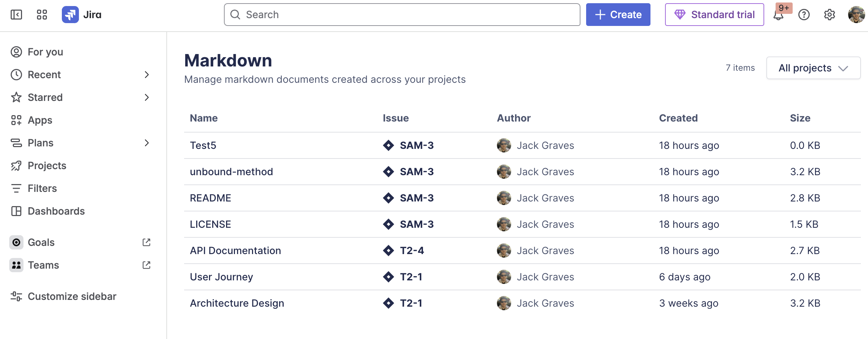The width and height of the screenshot is (868, 339).
Task: Open Dashboards from the sidebar
Action: (x=56, y=211)
